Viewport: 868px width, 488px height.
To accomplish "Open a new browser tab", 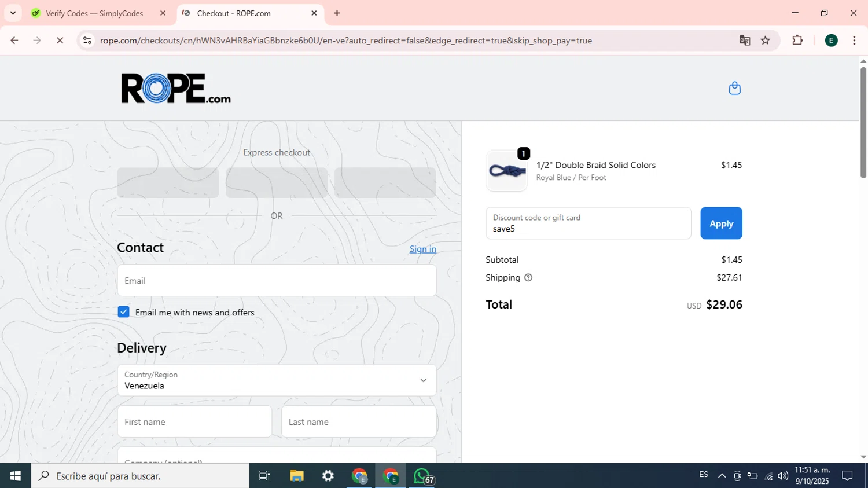I will point(337,13).
